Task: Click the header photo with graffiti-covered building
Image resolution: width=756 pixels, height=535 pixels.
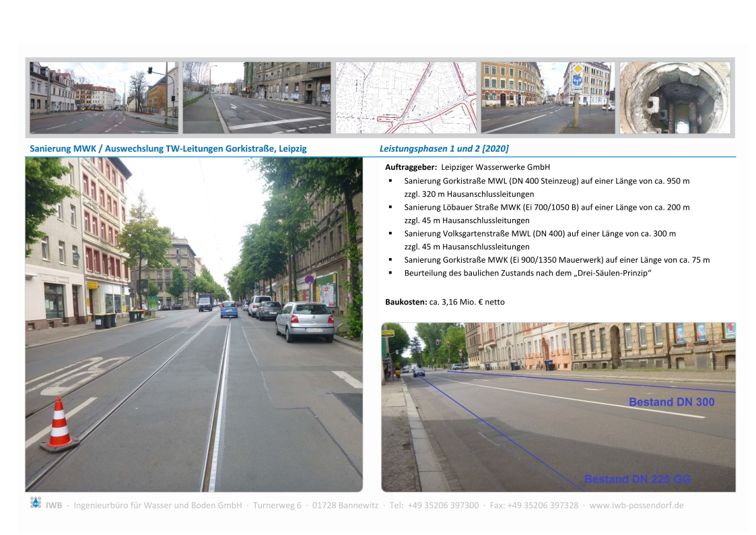Action: pos(256,98)
